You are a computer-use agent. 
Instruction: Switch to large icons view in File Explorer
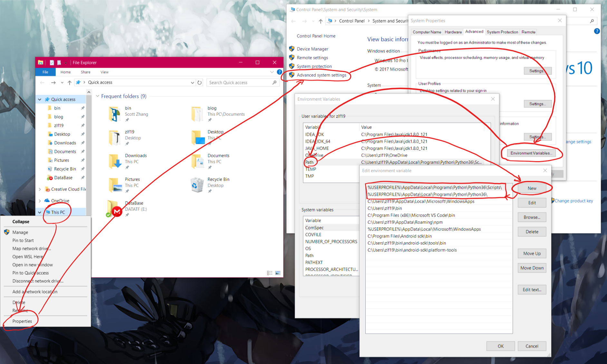[x=278, y=273]
